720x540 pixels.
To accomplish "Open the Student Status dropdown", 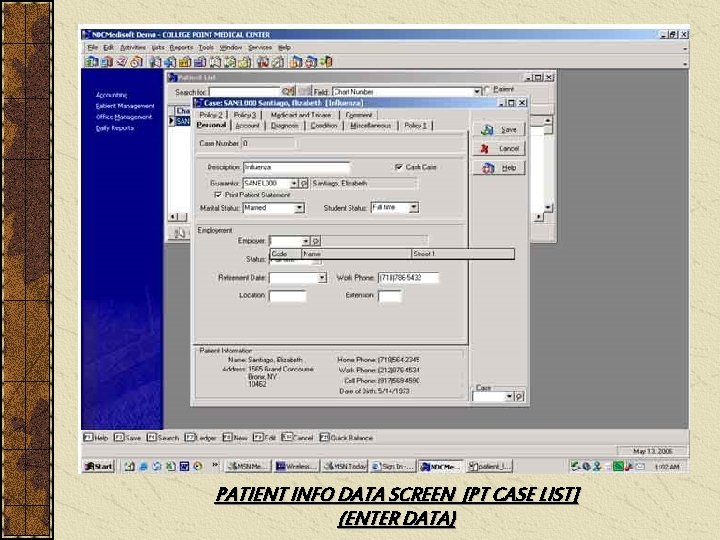I will click(x=414, y=208).
